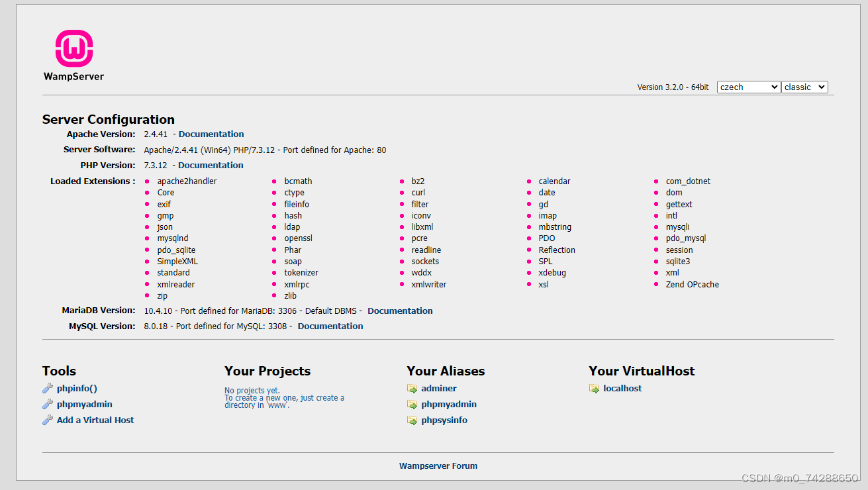This screenshot has width=868, height=490.
Task: Open MySQL Documentation link
Action: [x=330, y=326]
